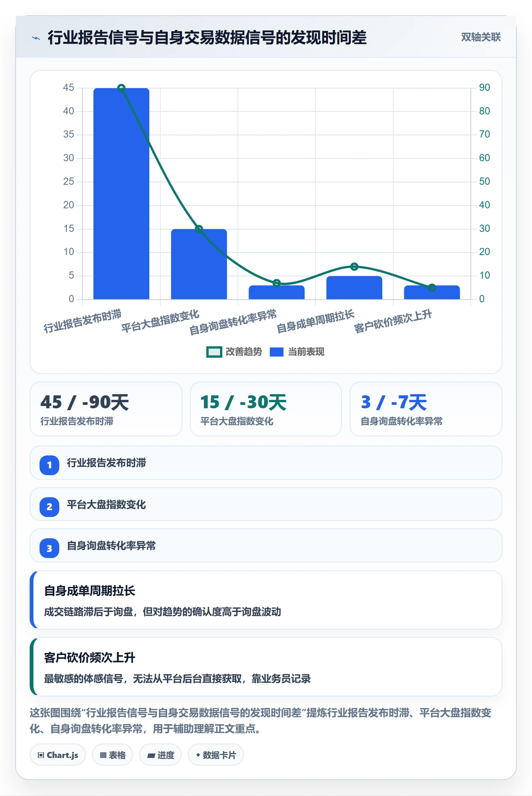Toggle the 当前表现 legend swatch
Image resolution: width=532 pixels, height=796 pixels.
pyautogui.click(x=277, y=352)
